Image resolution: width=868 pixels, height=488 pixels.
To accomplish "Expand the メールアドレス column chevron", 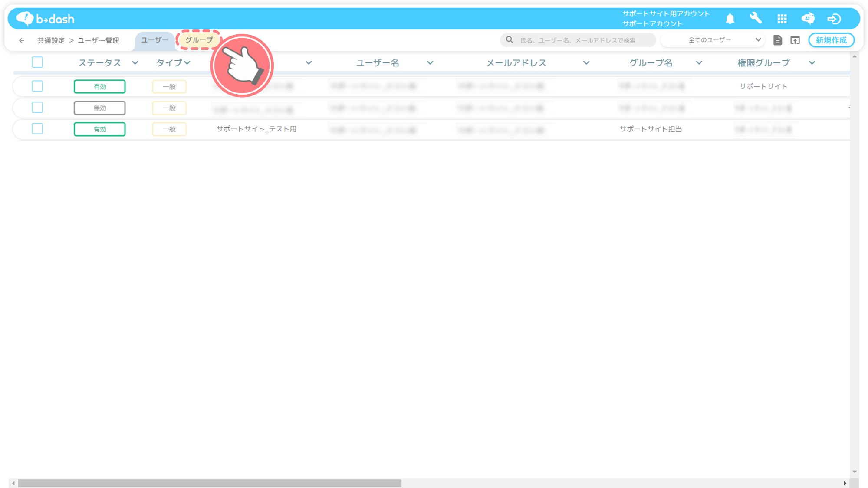I will 586,63.
